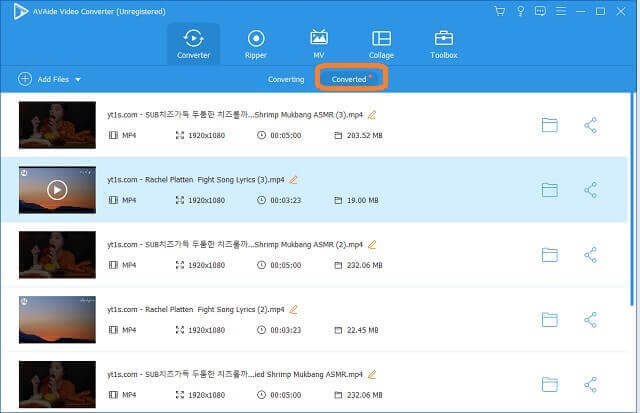Open folder for Fight Song Lyrics (2).mp4
Image resolution: width=640 pixels, height=413 pixels.
point(550,320)
